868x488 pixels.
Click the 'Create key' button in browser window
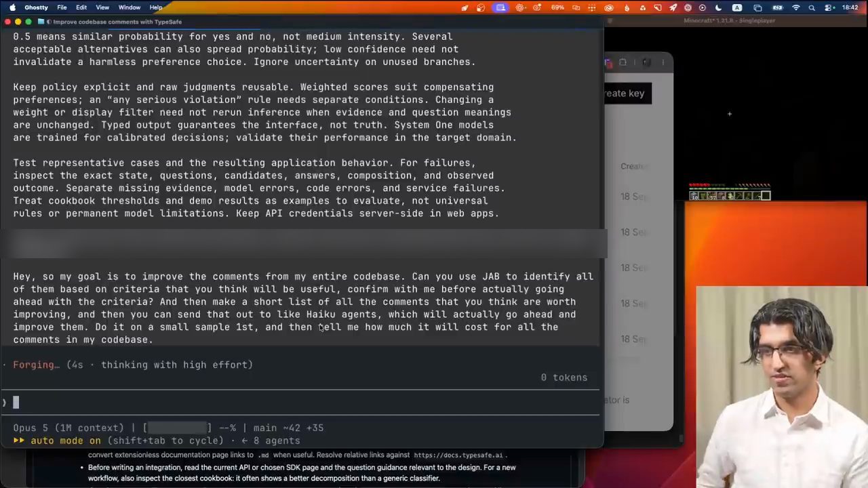coord(628,94)
